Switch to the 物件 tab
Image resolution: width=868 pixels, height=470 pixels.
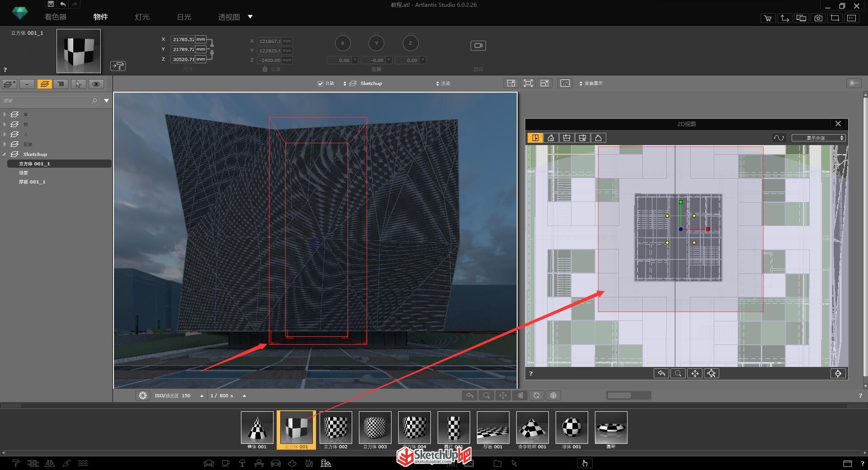coord(100,17)
